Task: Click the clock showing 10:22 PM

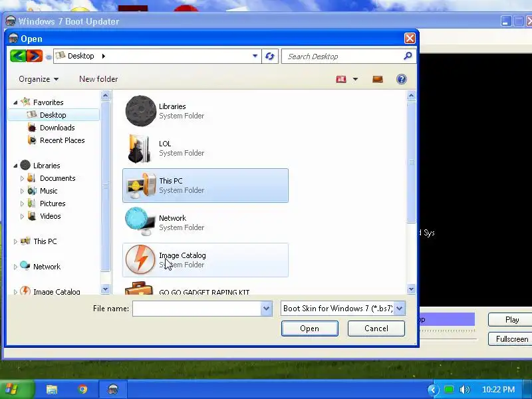Action: point(498,390)
